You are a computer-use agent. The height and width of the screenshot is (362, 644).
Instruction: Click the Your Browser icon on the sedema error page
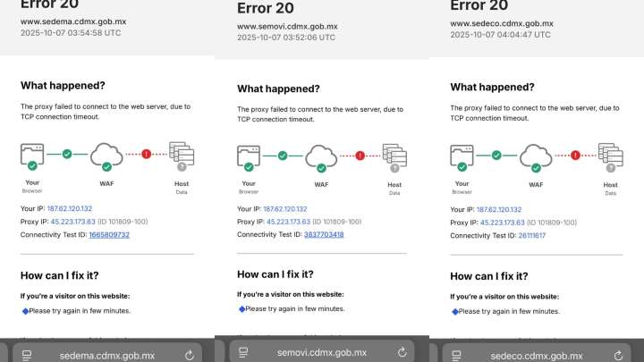pos(32,154)
